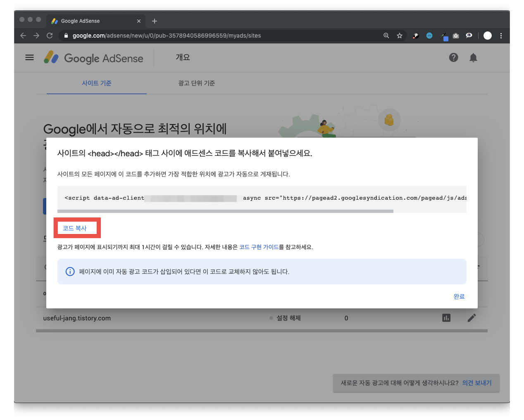The width and height of the screenshot is (524, 420).
Task: Click the 코드 복사 (copy code) link
Action: tap(75, 228)
